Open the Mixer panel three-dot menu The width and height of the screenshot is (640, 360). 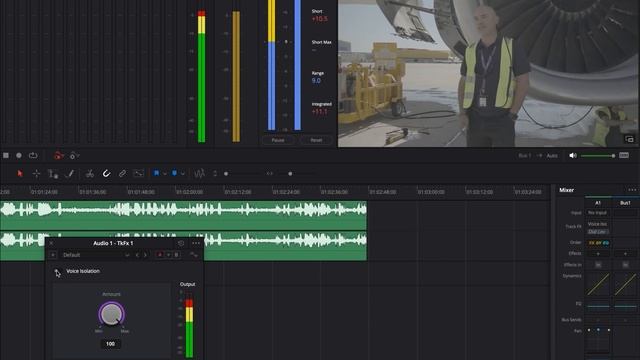pyautogui.click(x=632, y=190)
